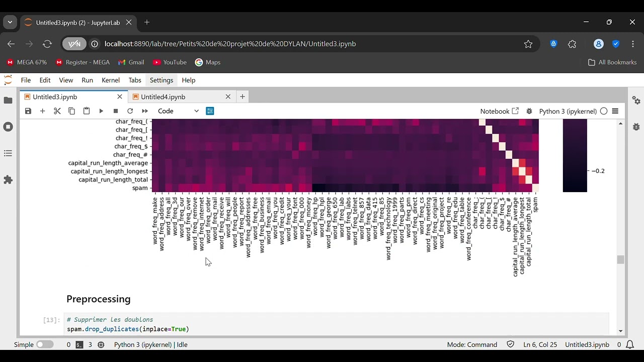Open the browser Extensions puzzle icon

(572, 44)
